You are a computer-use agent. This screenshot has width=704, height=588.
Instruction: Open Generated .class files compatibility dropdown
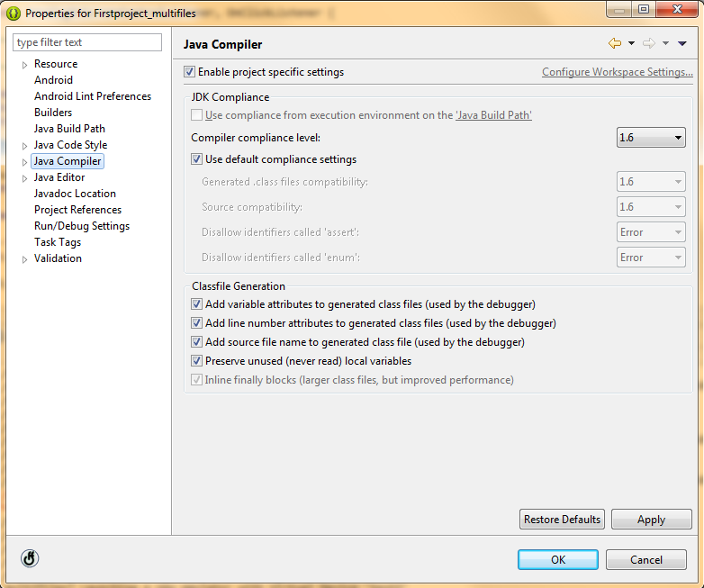point(651,182)
